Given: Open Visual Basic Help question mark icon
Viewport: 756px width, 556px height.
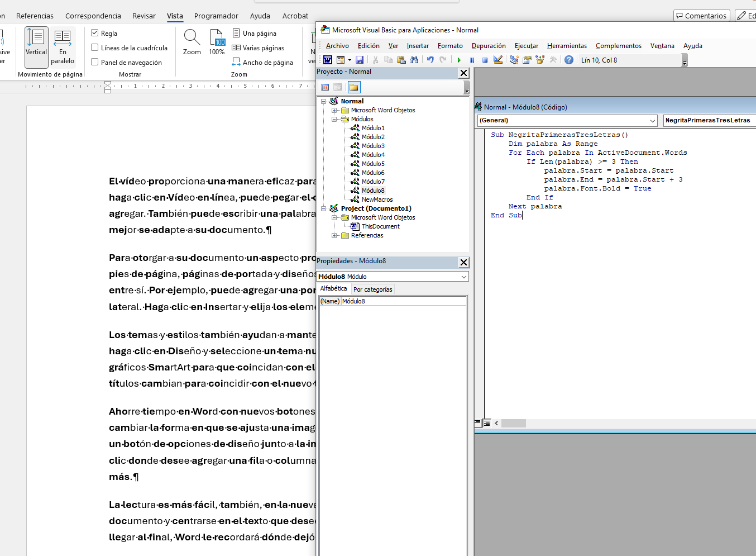Looking at the screenshot, I should pyautogui.click(x=568, y=60).
